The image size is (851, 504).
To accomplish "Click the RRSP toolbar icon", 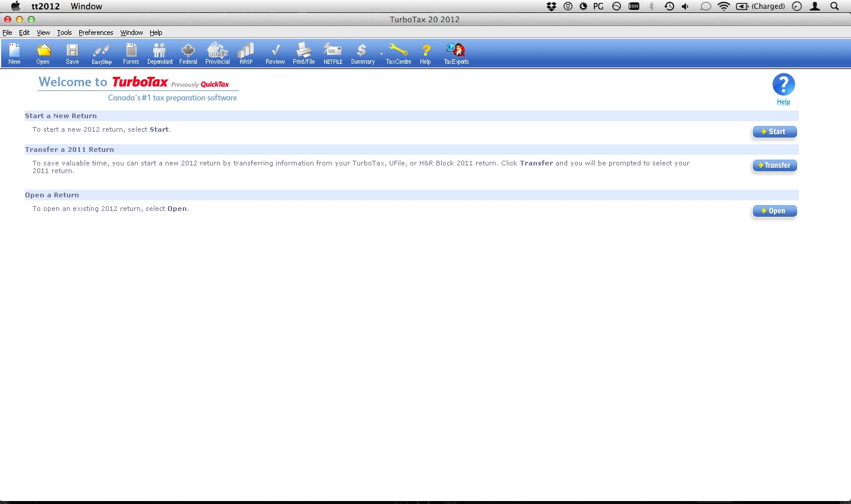I will [x=246, y=53].
